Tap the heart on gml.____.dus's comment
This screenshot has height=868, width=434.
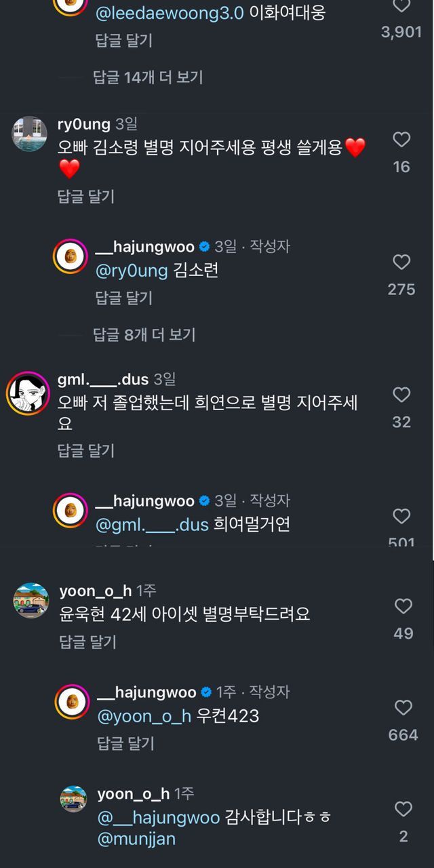pyautogui.click(x=402, y=395)
